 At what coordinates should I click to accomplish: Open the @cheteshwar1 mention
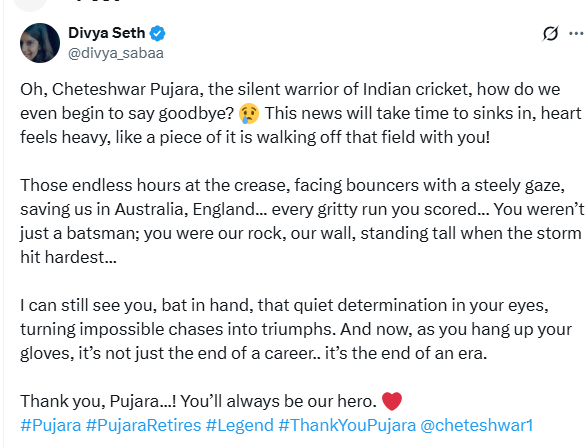pyautogui.click(x=476, y=425)
